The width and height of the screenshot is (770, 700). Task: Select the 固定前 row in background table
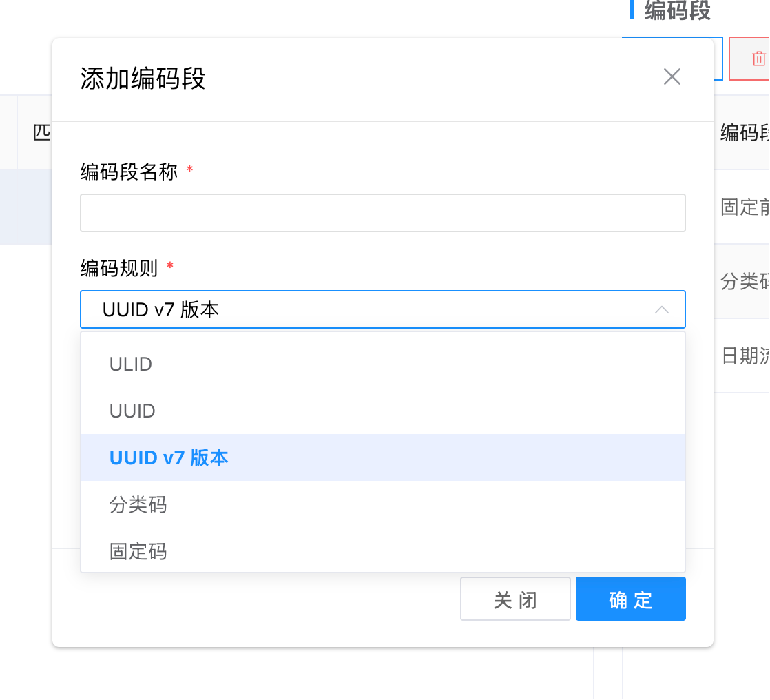[x=745, y=207]
